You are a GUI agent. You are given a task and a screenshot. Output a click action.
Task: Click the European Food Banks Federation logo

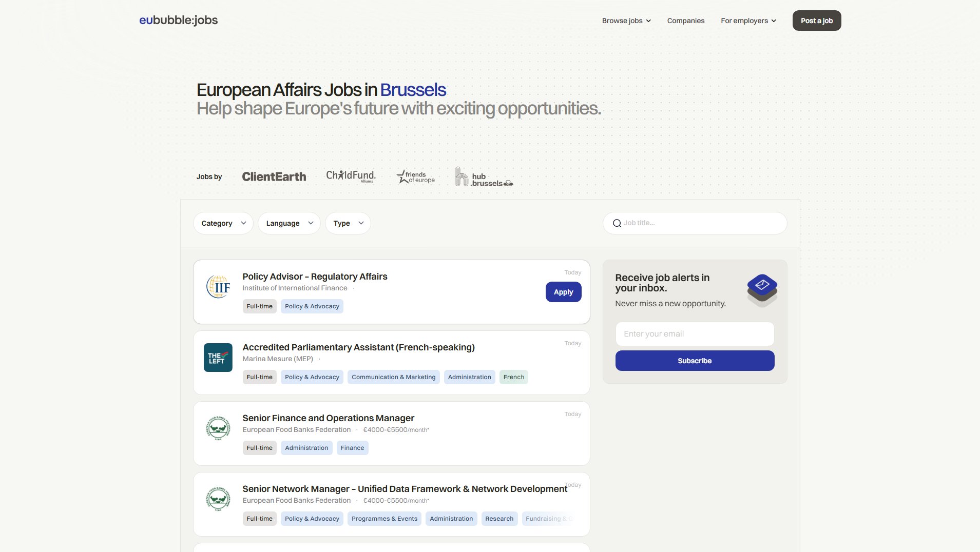click(x=218, y=428)
